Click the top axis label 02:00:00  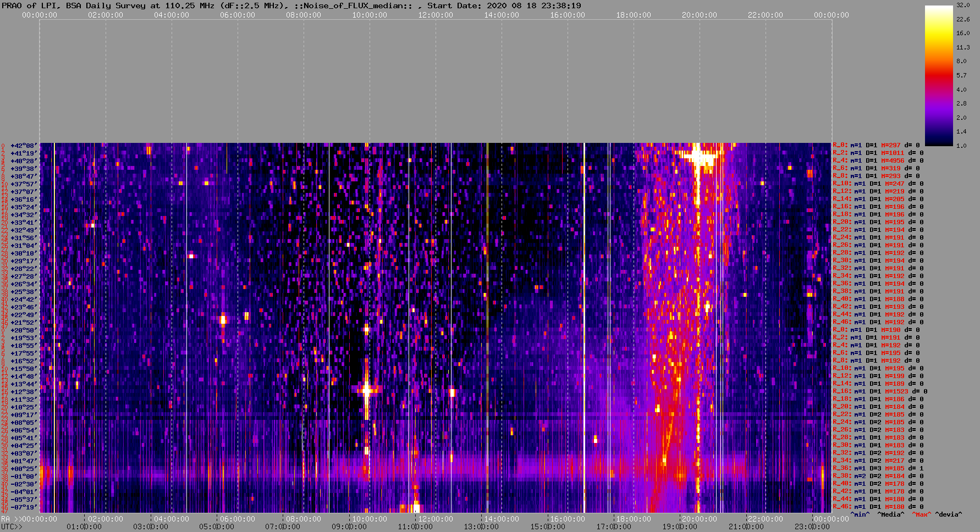(x=106, y=15)
